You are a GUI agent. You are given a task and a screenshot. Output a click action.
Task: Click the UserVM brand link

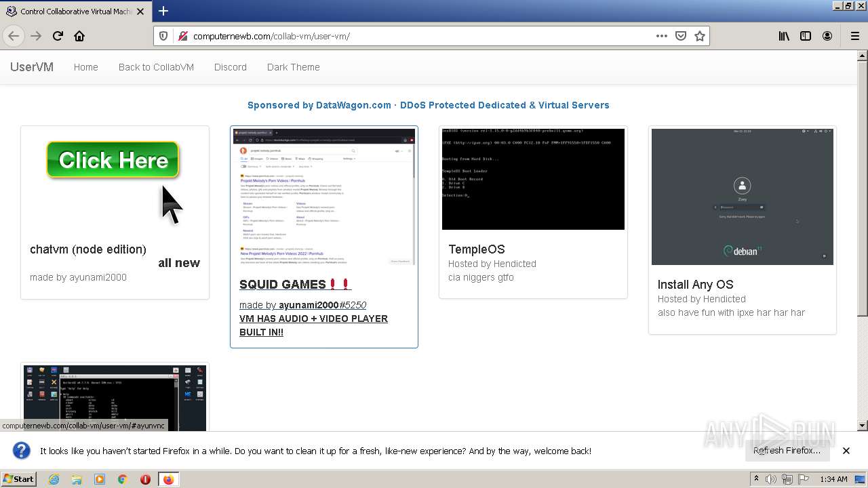(32, 67)
